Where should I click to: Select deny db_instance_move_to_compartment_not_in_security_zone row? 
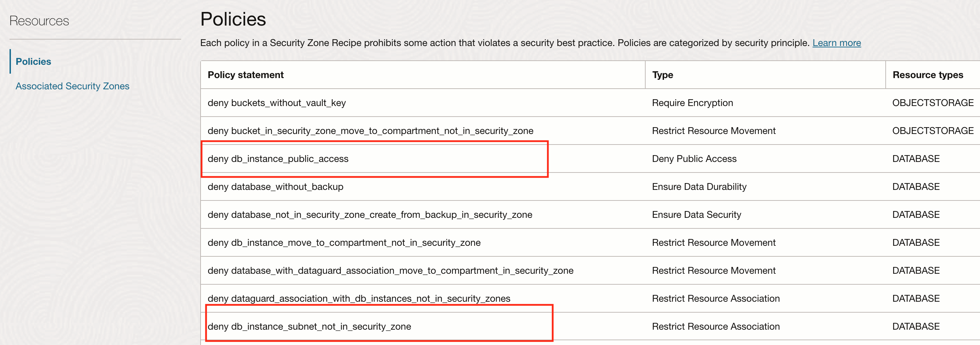coord(345,242)
